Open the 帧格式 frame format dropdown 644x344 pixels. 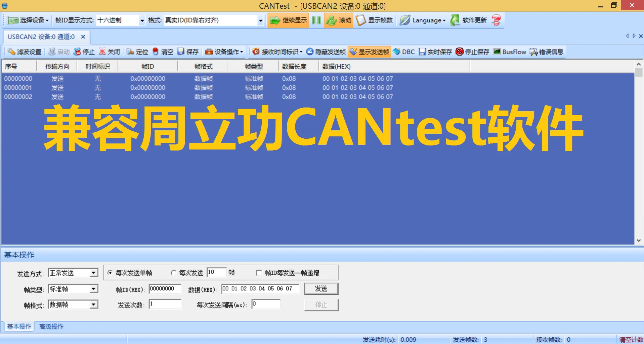pyautogui.click(x=73, y=304)
